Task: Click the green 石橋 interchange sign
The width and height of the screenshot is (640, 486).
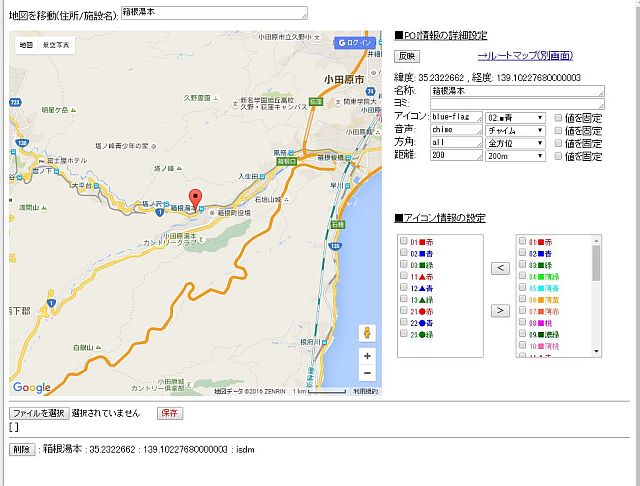Action: (x=337, y=224)
